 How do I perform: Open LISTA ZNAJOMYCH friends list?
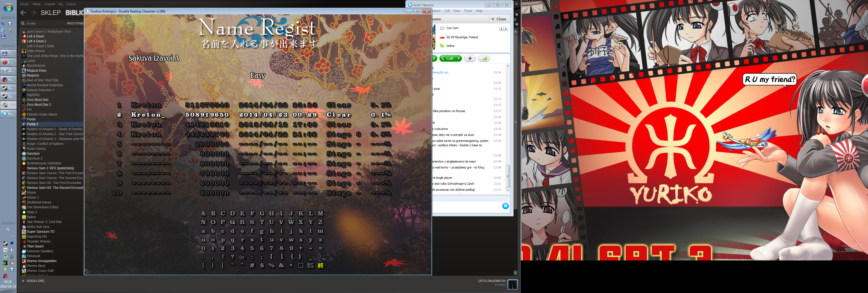coord(492,281)
